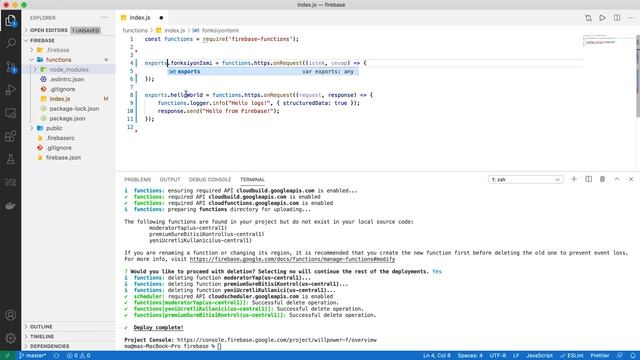Click the unsaved dot on index.js tab
This screenshot has height=360, width=640.
[x=161, y=18]
